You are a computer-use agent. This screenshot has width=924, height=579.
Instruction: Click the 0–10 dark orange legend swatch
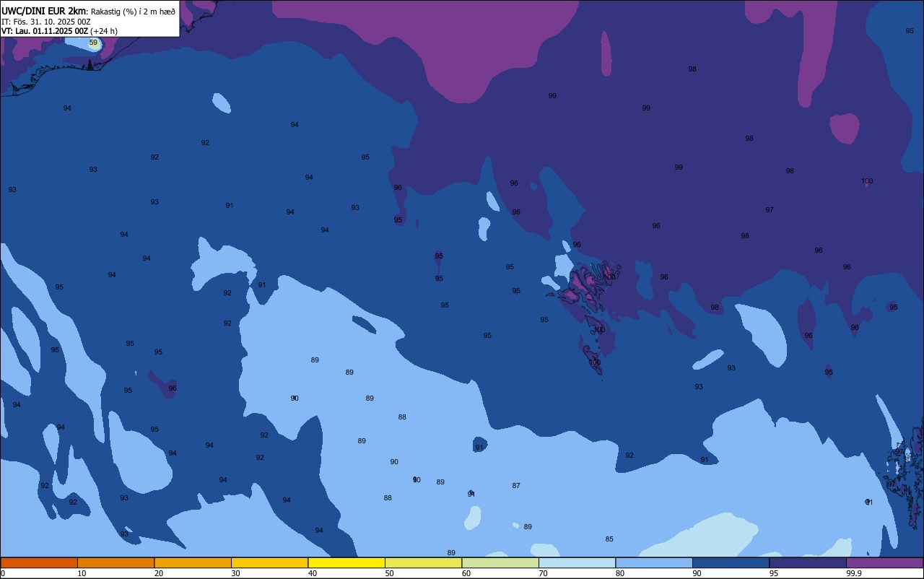tap(39, 562)
